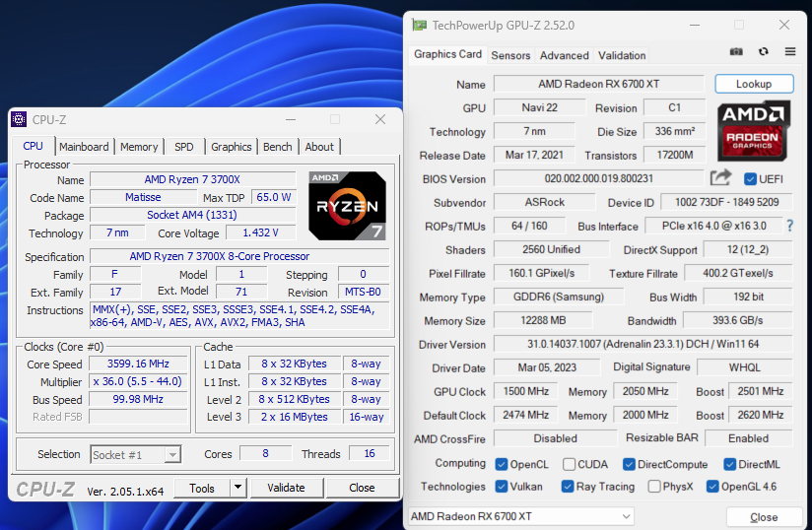The image size is (812, 530).
Task: Click the Level 3 cache value 2 x 16 MBytes
Action: pos(294,417)
